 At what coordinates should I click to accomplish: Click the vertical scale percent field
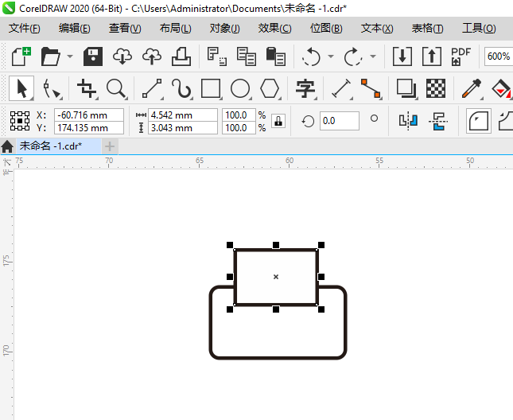coord(239,128)
